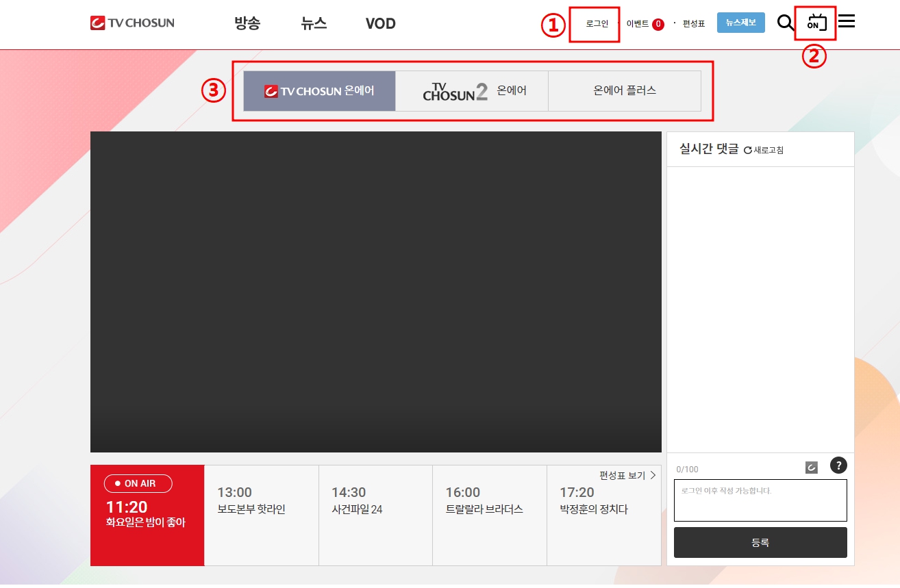Click the question mark help icon near comment box
The height and width of the screenshot is (588, 900).
click(838, 465)
